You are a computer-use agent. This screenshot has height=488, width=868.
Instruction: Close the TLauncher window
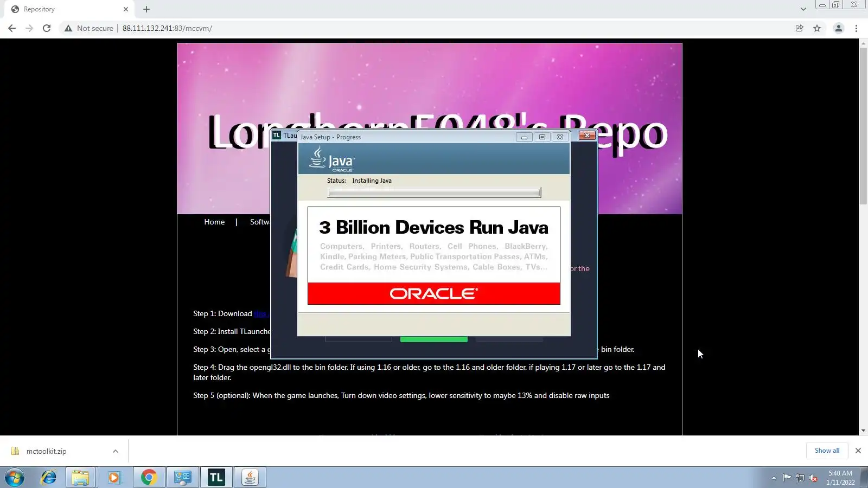(587, 135)
